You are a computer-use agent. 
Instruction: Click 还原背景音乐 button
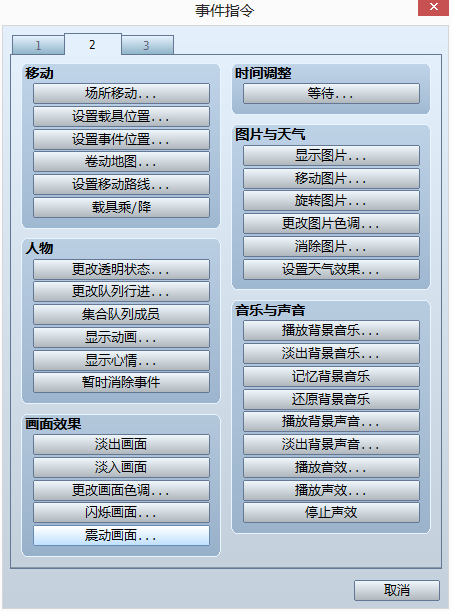click(x=331, y=399)
